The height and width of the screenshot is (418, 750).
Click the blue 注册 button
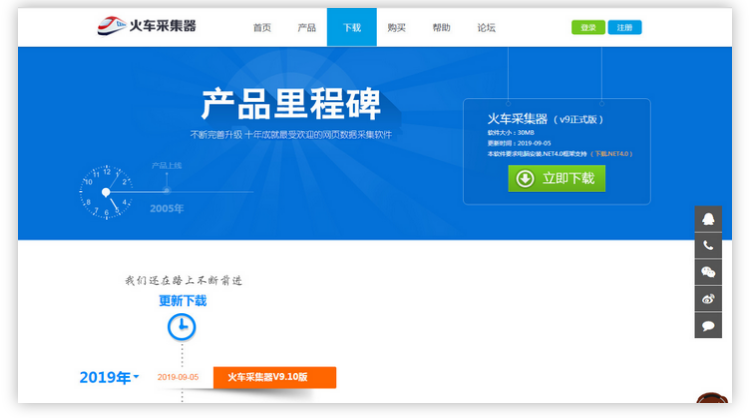(625, 28)
